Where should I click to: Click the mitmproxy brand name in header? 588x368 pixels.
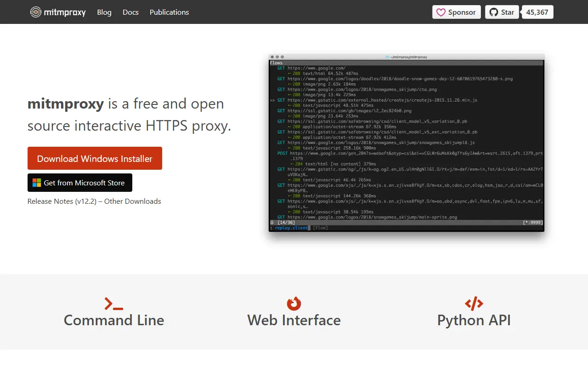(65, 12)
